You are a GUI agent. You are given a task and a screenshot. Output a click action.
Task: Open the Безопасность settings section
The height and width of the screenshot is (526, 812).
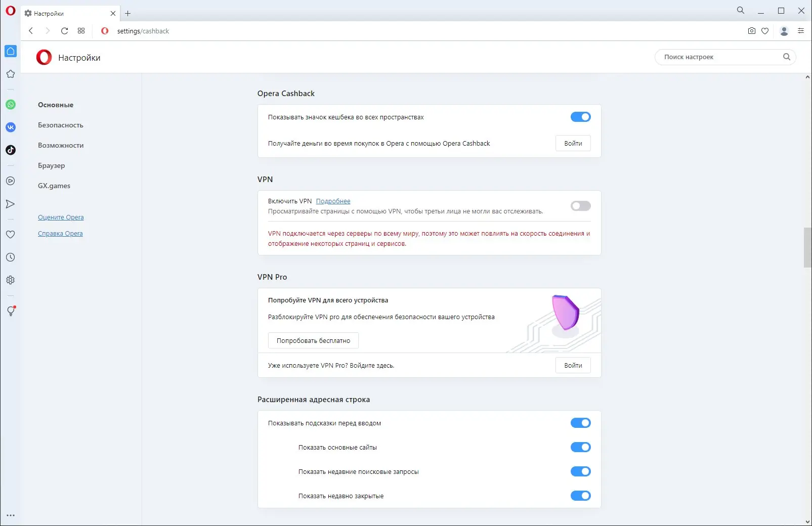pos(61,125)
